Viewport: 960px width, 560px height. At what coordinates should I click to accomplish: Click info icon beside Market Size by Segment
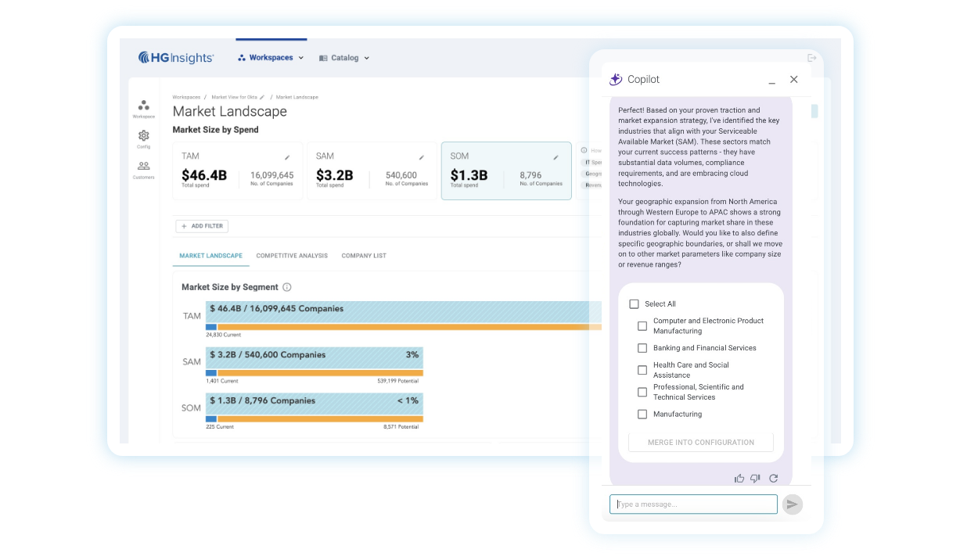287,287
